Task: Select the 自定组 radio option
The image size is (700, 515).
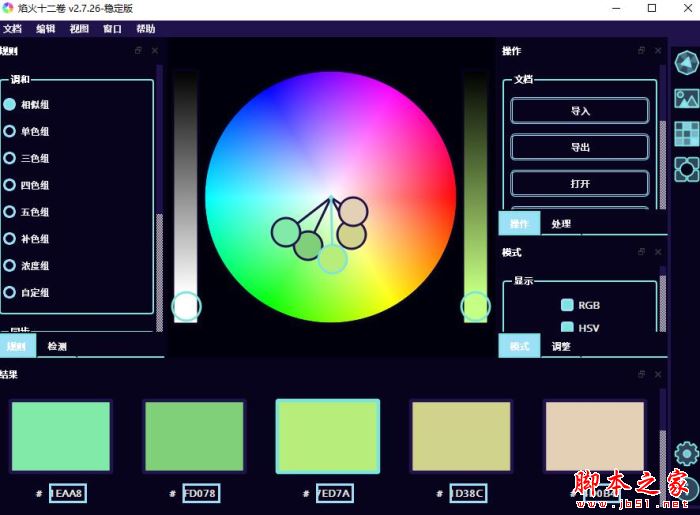Action: [x=26, y=292]
